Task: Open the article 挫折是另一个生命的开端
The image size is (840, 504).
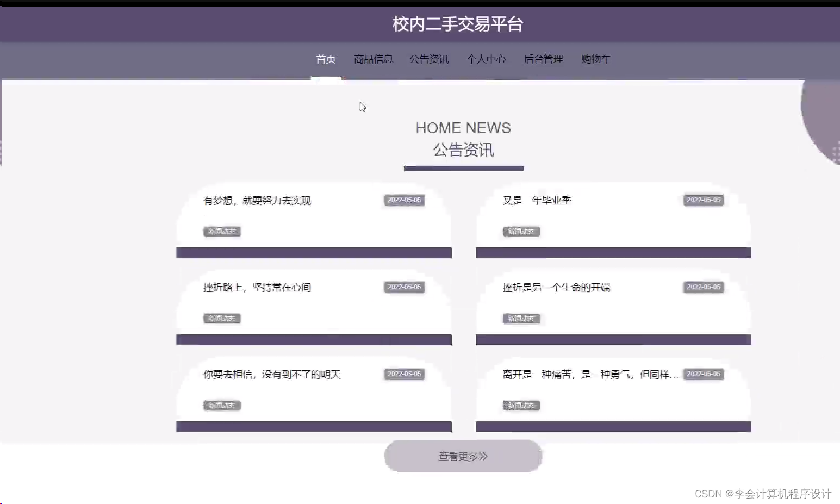Action: pyautogui.click(x=555, y=287)
